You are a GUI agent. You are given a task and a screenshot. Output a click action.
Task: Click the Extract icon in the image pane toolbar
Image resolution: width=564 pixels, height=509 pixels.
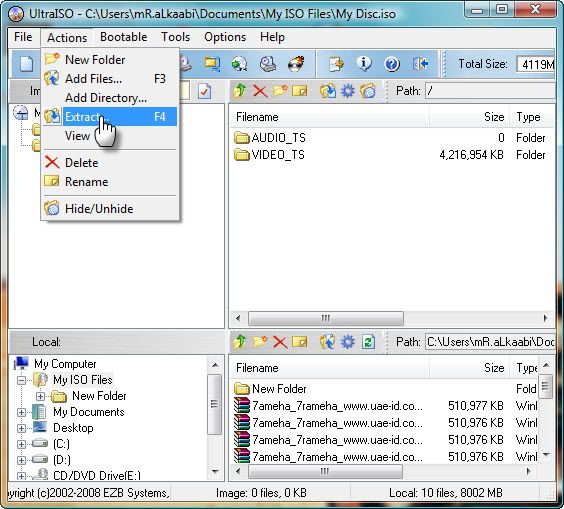click(328, 91)
